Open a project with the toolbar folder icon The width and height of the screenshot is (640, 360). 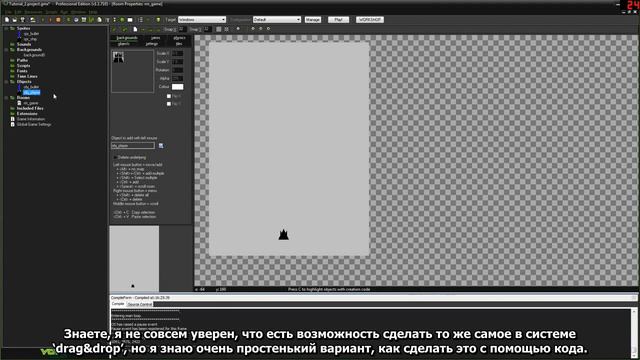[x=14, y=20]
